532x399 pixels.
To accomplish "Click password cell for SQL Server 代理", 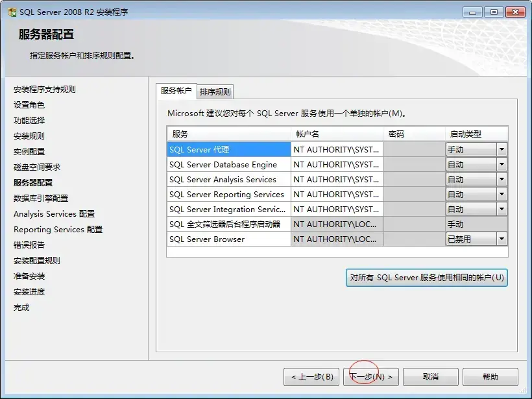I will [415, 149].
